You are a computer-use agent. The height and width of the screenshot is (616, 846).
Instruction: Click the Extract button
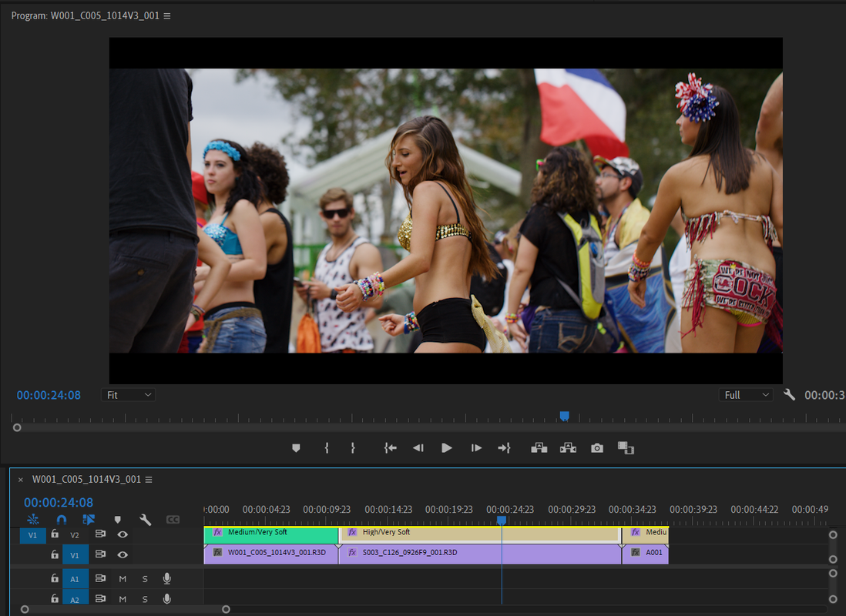click(x=568, y=447)
